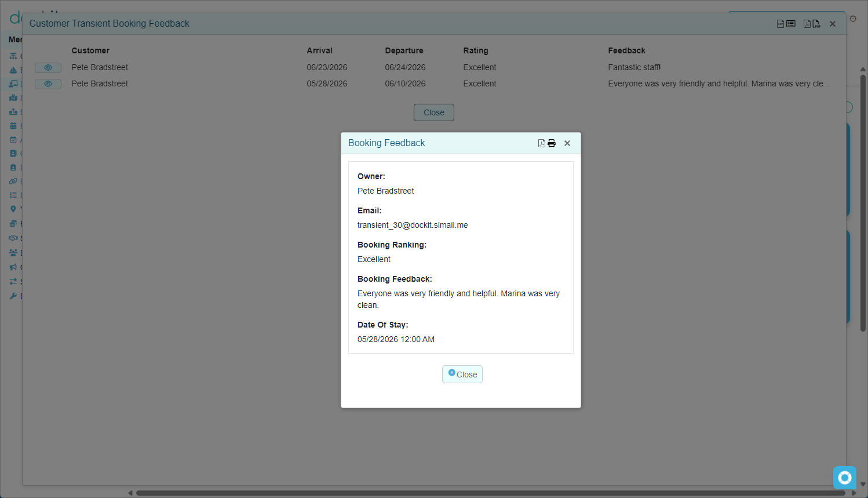
Task: Click the Departure column header
Action: pyautogui.click(x=404, y=51)
